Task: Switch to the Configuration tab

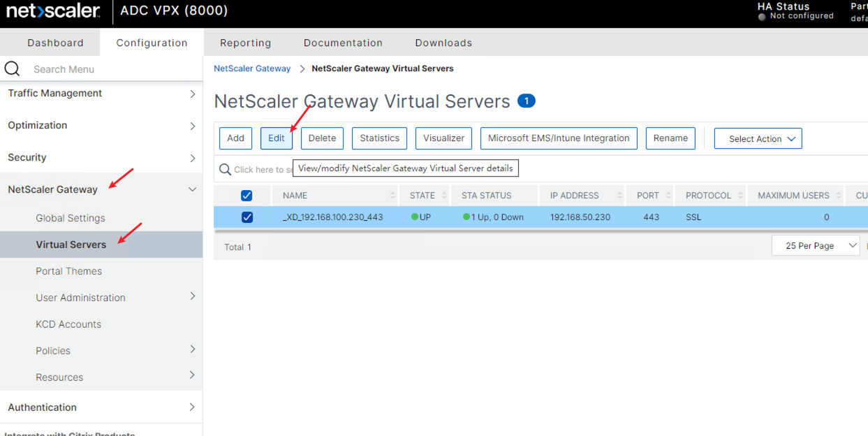Action: [152, 43]
